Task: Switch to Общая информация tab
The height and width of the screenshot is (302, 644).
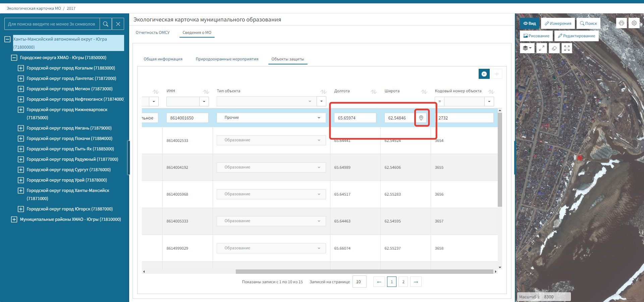Action: click(x=163, y=59)
